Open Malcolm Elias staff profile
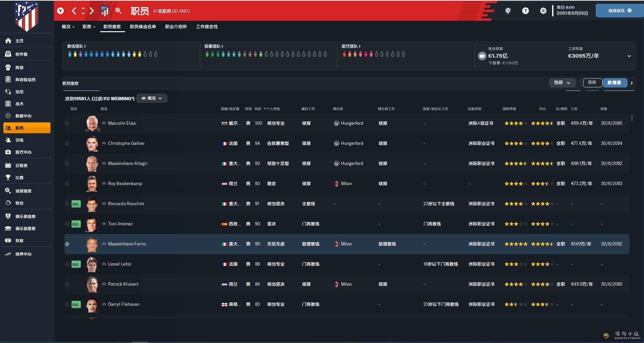The image size is (644, 343). [x=122, y=123]
